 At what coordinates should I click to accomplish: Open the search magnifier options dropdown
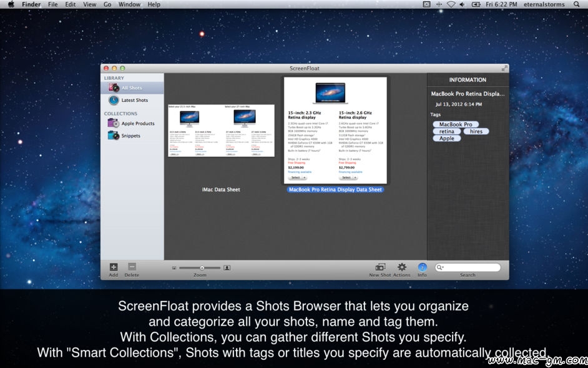440,267
